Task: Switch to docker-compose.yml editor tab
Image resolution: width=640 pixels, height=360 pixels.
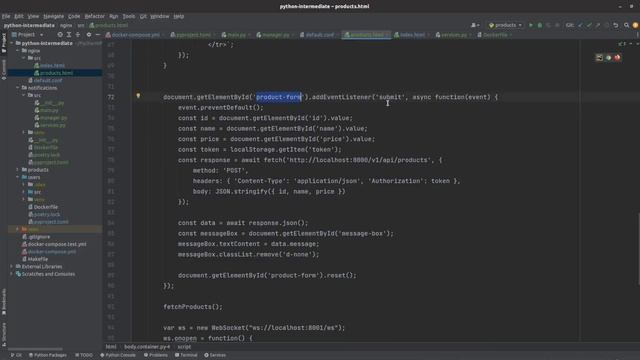Action: 136,35
